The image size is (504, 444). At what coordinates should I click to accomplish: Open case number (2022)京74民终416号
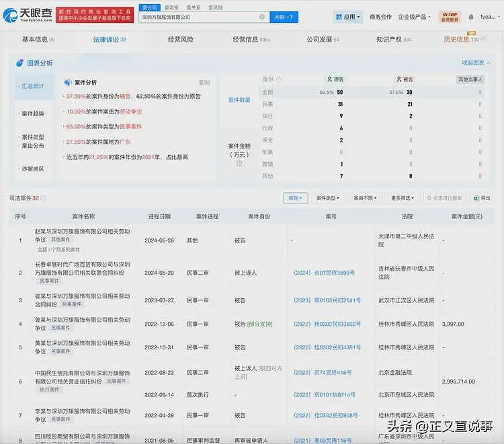pos(323,373)
